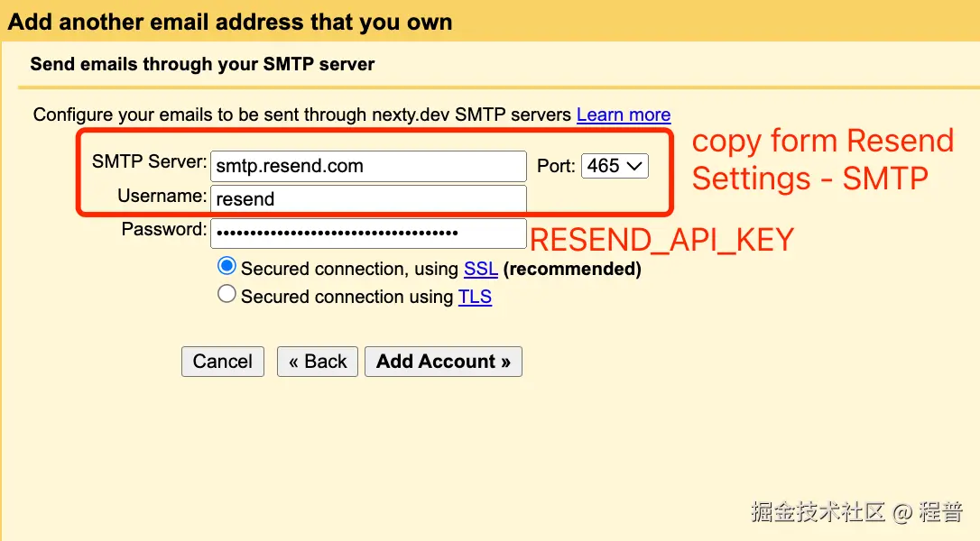Select Secured connection using TLS
Viewport: 980px width, 541px height.
[x=227, y=295]
